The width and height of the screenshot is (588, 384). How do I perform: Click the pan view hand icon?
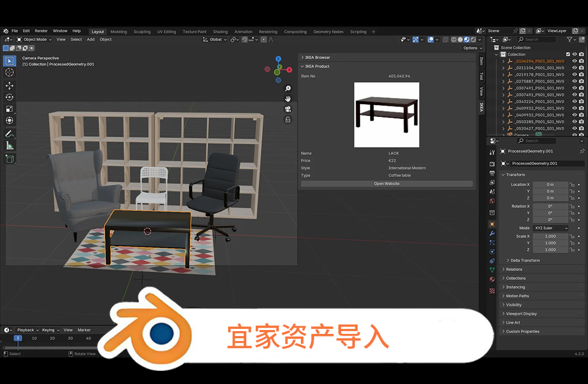(x=288, y=99)
